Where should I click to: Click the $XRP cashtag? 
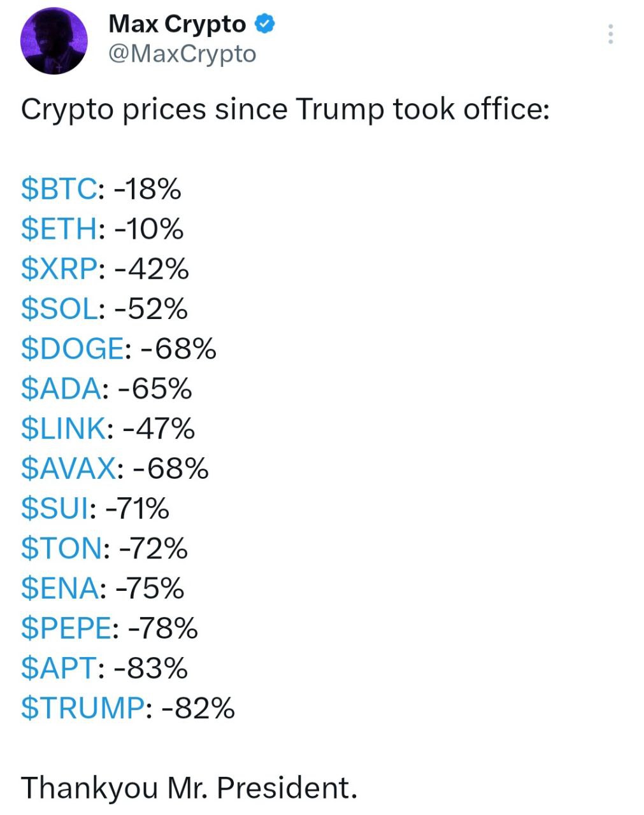(x=60, y=269)
